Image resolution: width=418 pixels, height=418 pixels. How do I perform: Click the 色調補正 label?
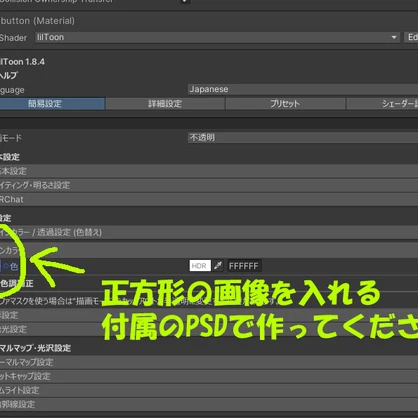click(x=17, y=284)
